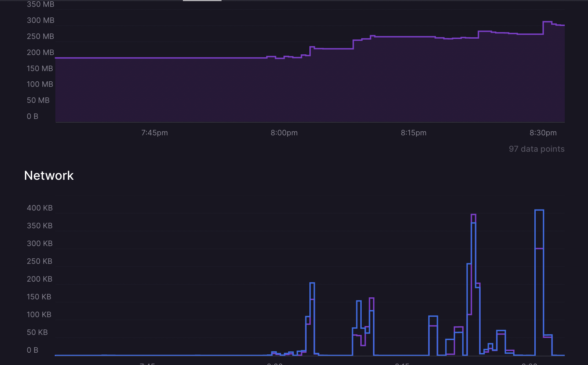Click the 8:15pm axis label

pyautogui.click(x=413, y=133)
